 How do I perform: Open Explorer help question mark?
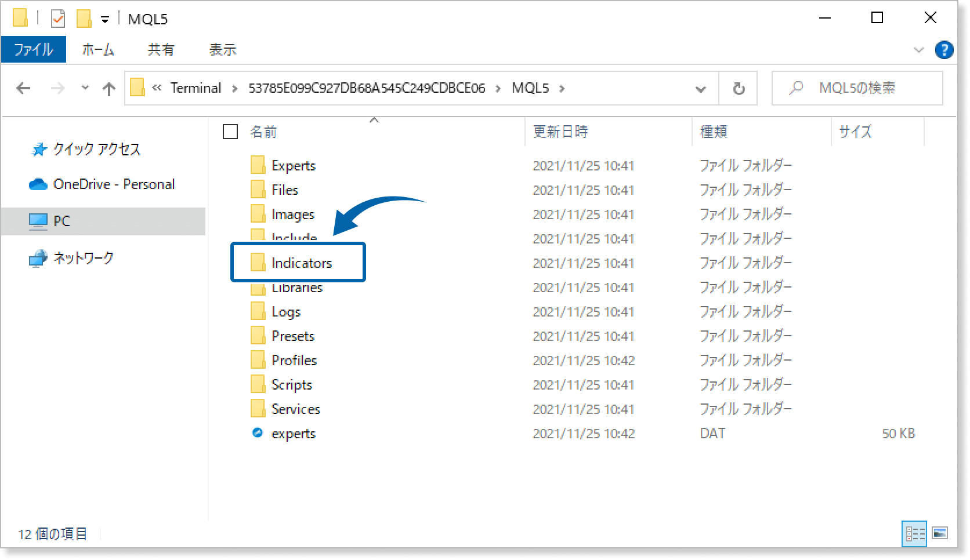944,50
